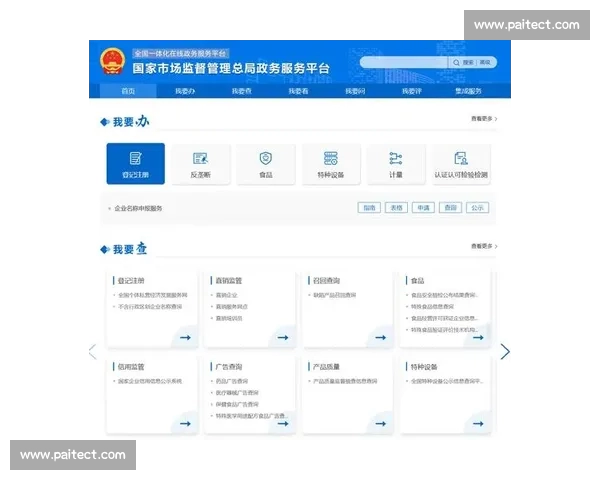Open 产品质量监督抽查信息查询 link
The height and width of the screenshot is (480, 600).
coord(346,381)
